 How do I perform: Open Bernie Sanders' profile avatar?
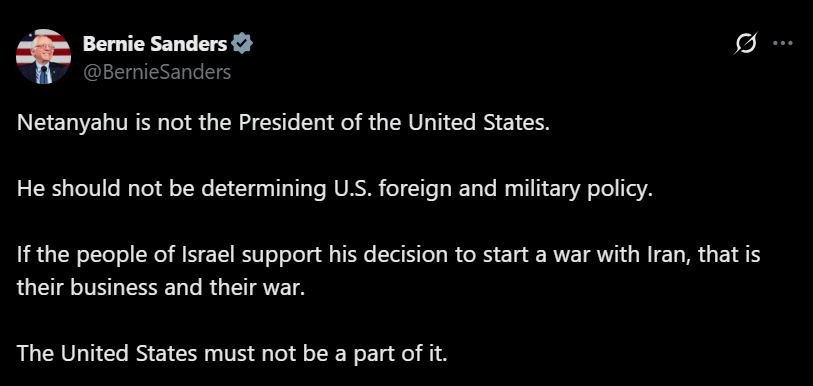tap(43, 57)
